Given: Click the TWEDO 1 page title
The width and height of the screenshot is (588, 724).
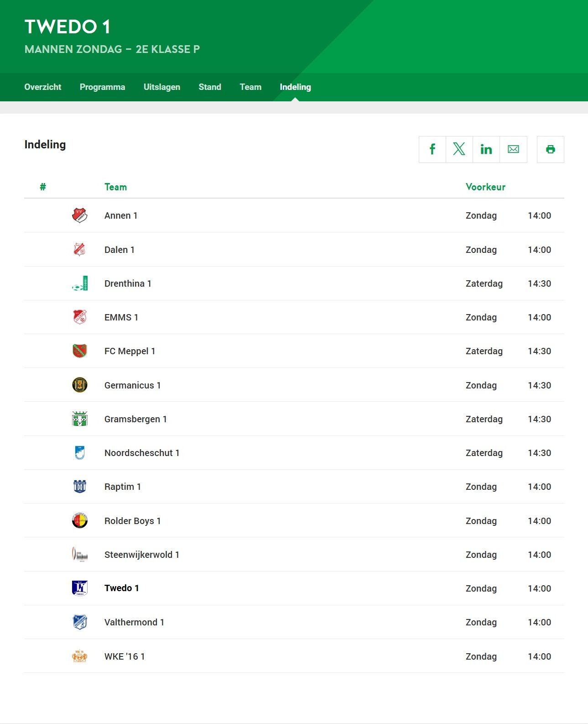Looking at the screenshot, I should coord(68,26).
